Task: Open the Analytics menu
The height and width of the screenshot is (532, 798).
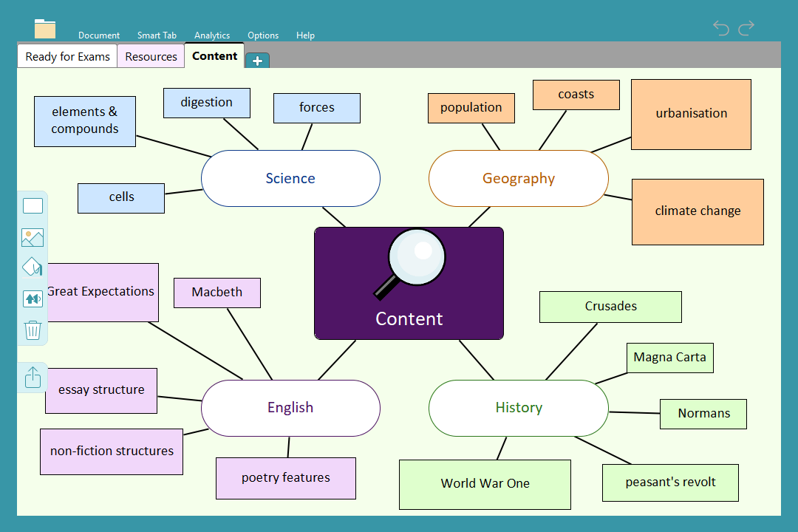Action: (212, 35)
